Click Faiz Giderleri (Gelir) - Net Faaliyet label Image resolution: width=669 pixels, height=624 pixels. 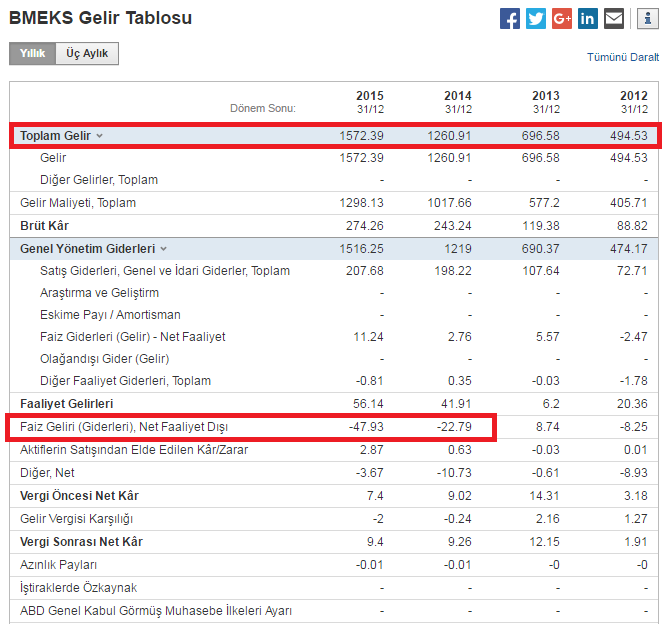[133, 337]
